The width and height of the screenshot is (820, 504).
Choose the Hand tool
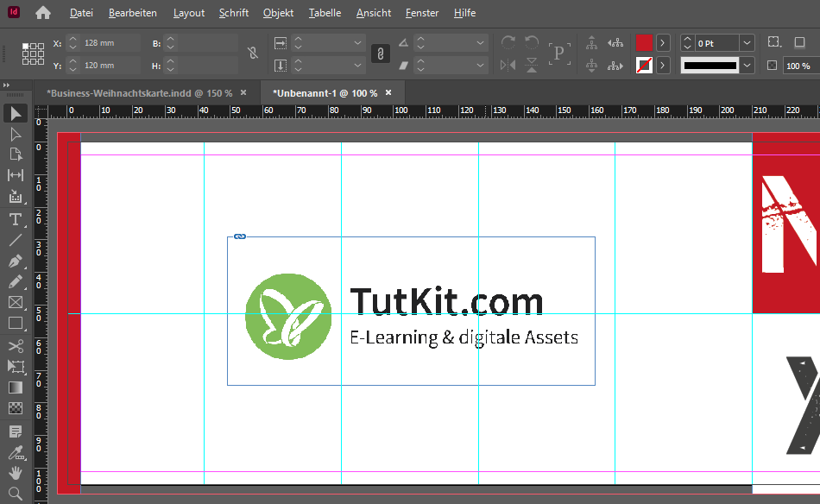click(16, 473)
